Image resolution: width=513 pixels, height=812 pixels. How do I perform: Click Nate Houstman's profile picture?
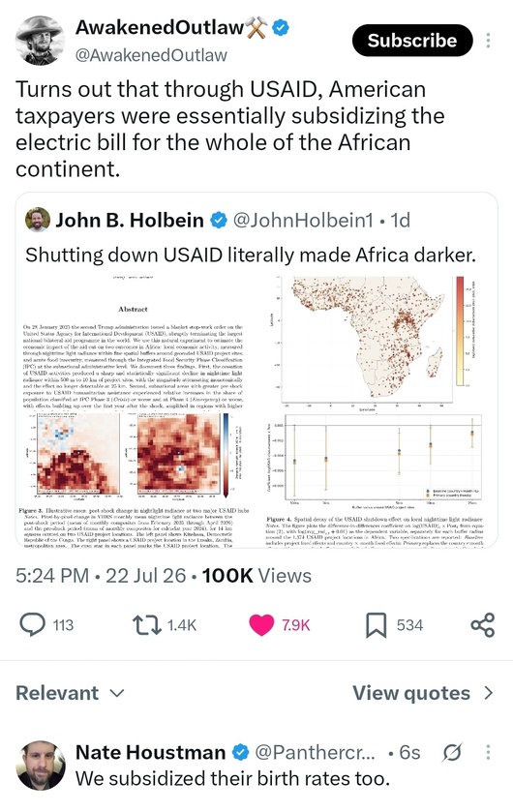(x=41, y=766)
